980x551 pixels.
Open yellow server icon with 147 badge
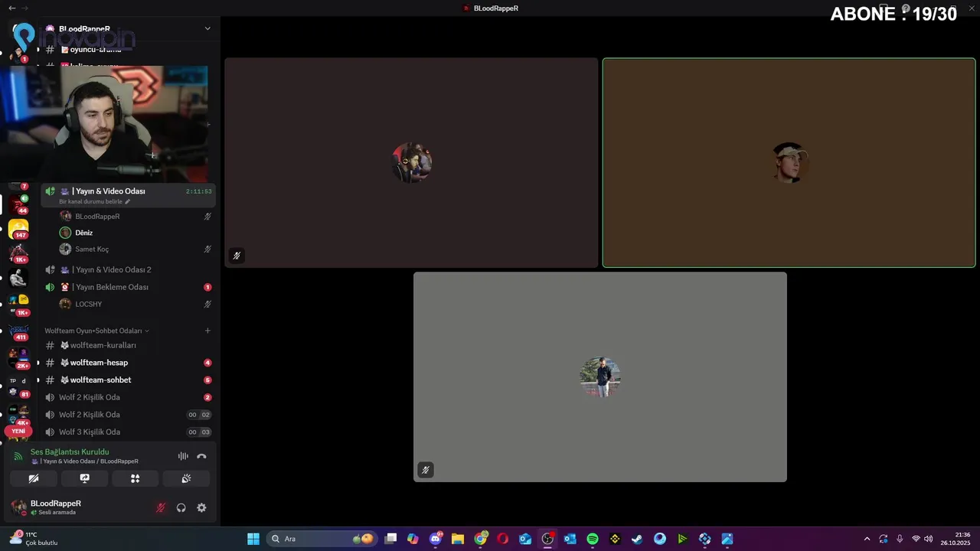pos(18,229)
